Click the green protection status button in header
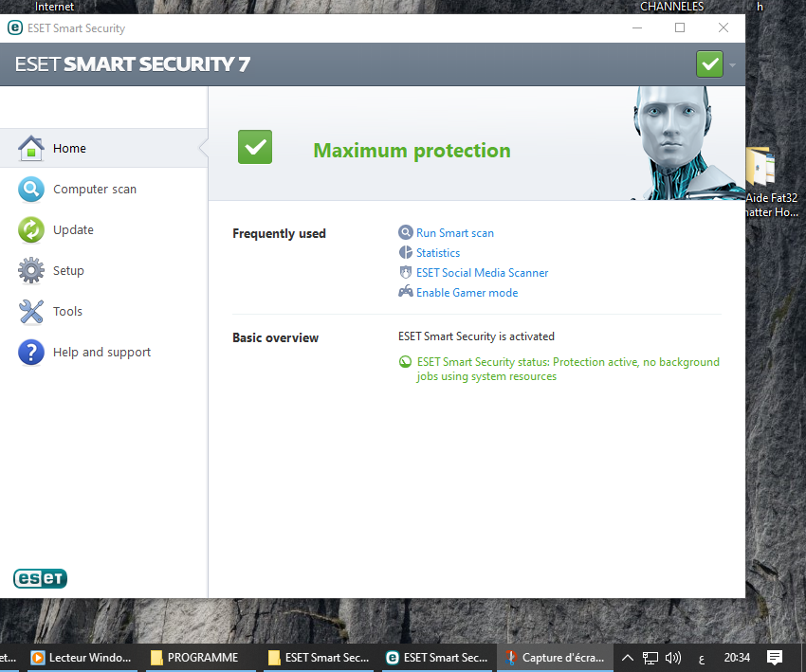 pyautogui.click(x=709, y=64)
